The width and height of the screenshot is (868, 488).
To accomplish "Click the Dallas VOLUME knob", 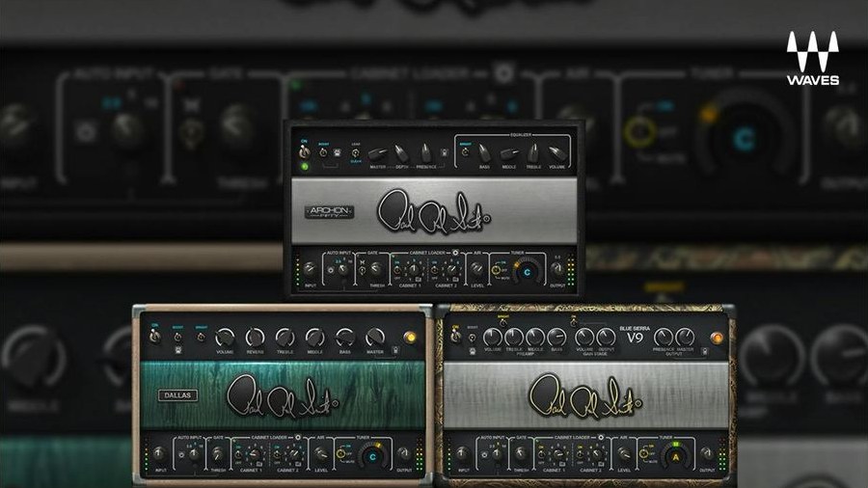I will tap(225, 338).
